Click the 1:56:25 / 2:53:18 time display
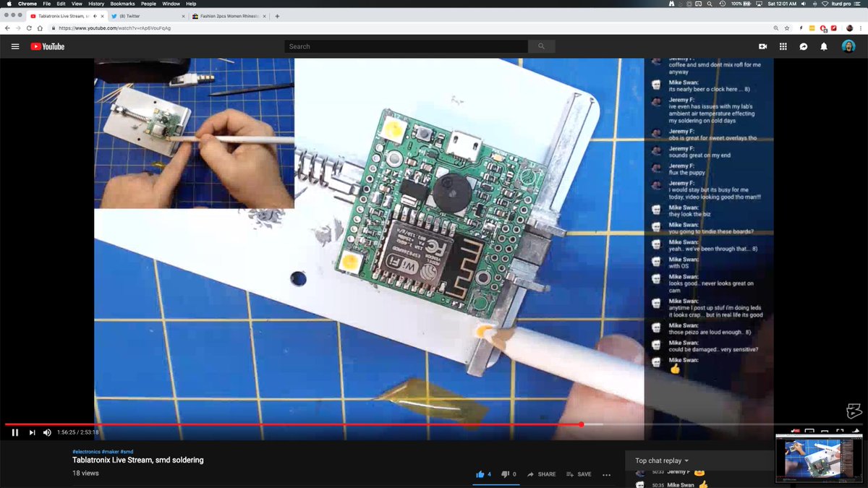This screenshot has height=488, width=868. coord(78,432)
